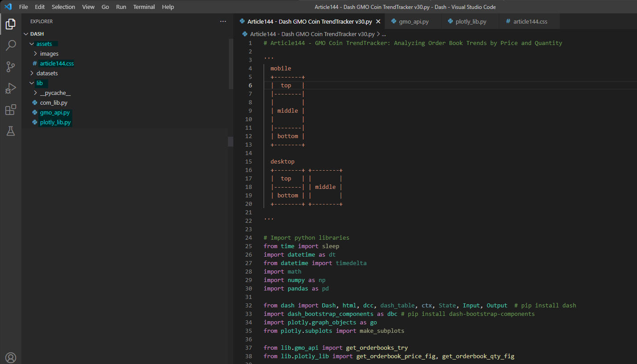Click the 'mobile' label in docstring

click(x=281, y=68)
